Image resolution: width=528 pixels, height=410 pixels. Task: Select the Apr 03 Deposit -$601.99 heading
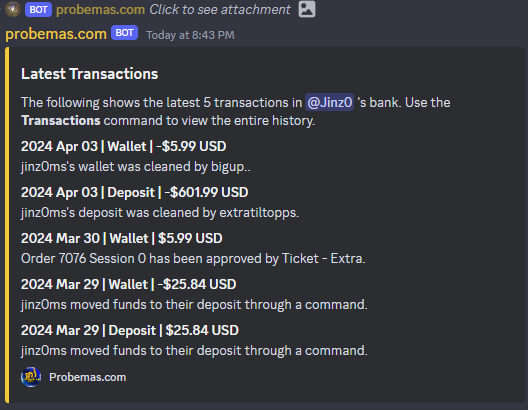[x=135, y=192]
